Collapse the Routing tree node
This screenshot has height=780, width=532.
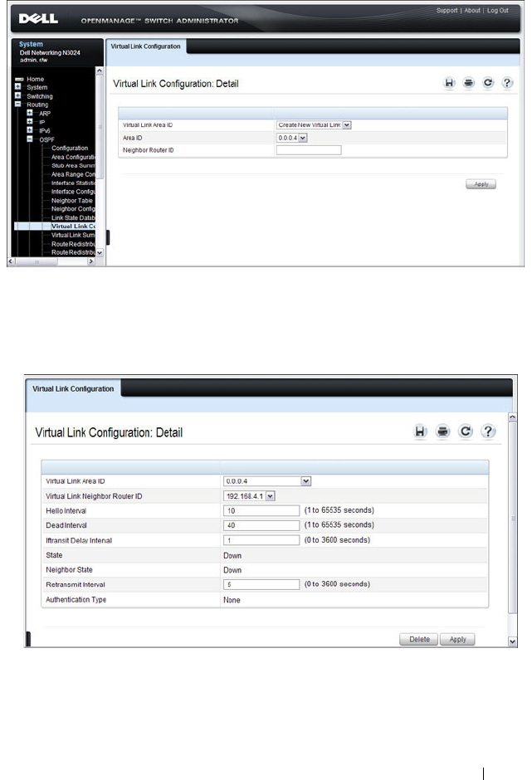click(18, 105)
